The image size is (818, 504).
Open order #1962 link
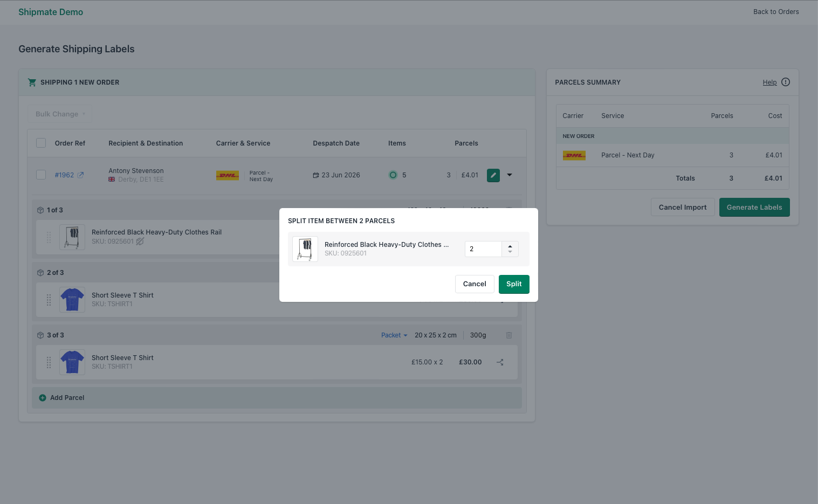[64, 175]
